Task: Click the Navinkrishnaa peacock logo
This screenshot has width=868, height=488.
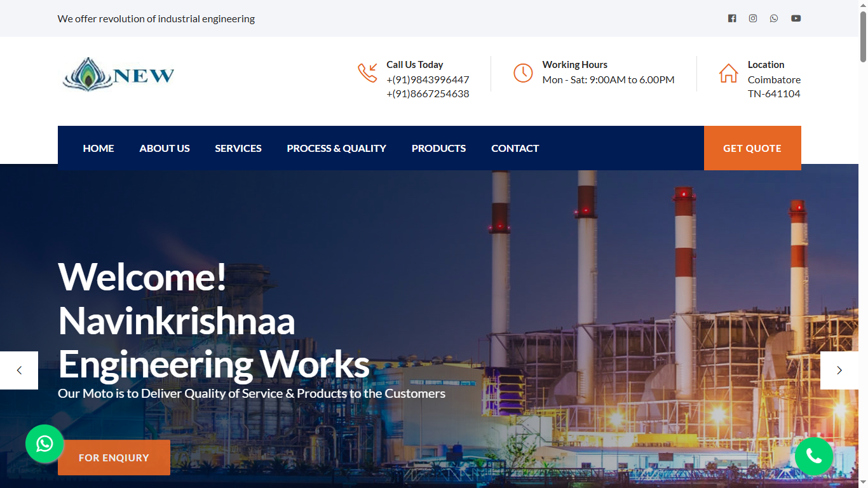Action: 118,74
